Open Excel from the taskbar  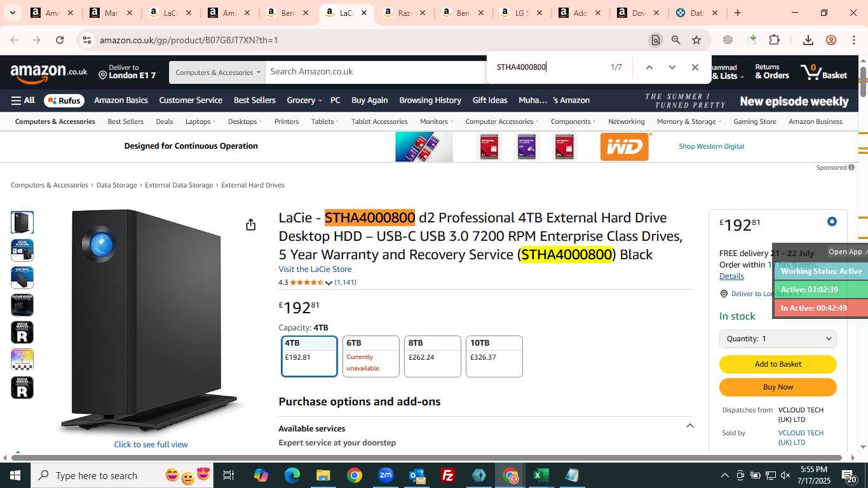pyautogui.click(x=541, y=475)
